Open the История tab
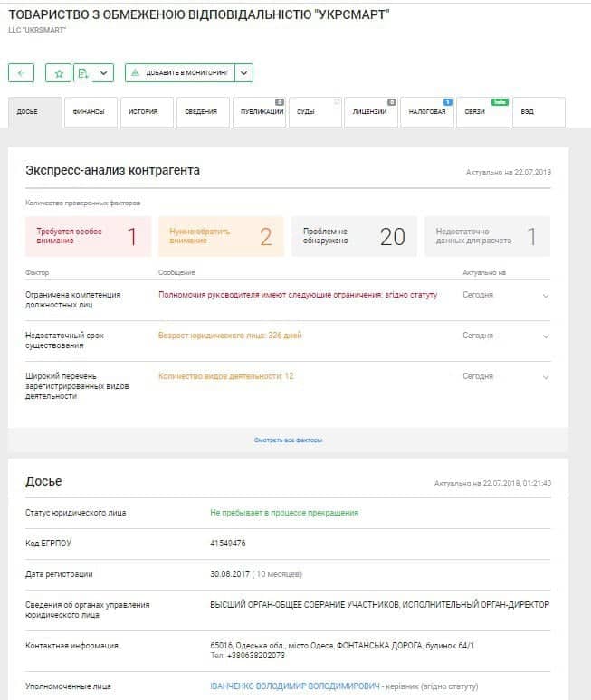 point(147,112)
